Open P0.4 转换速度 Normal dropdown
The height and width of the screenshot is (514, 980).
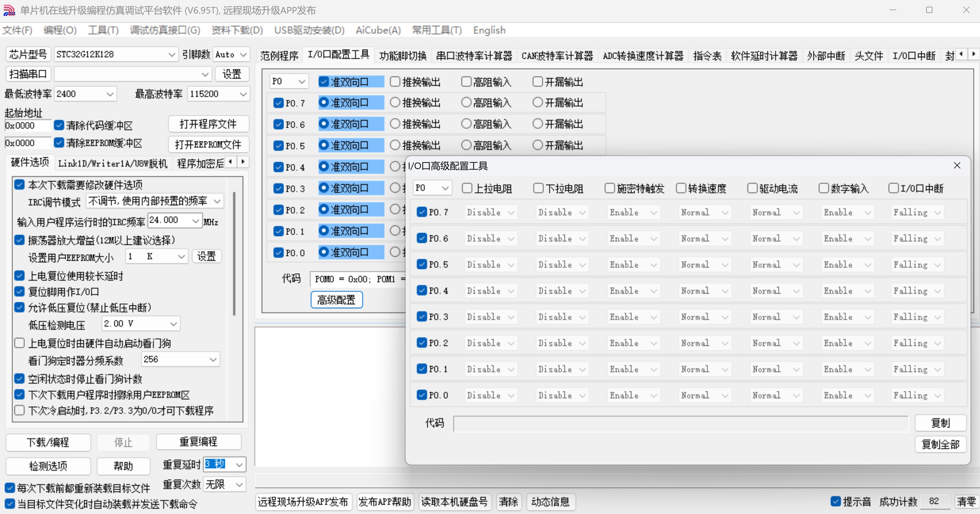(x=705, y=291)
